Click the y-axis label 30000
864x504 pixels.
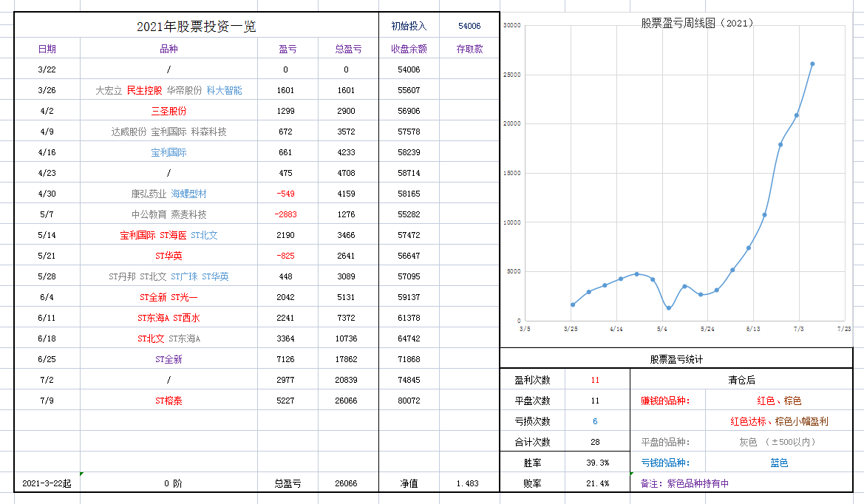512,25
